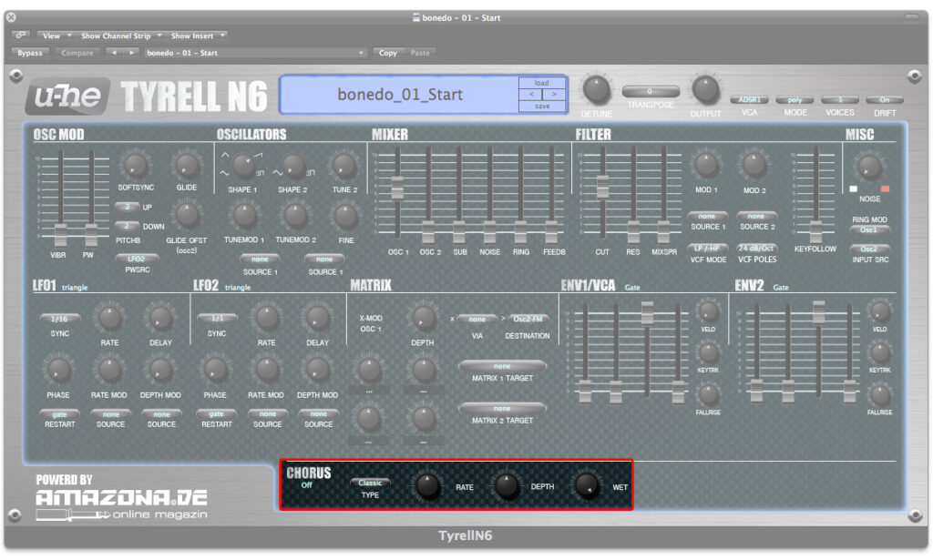The height and width of the screenshot is (560, 933).
Task: Open Show Insert menu
Action: tap(197, 36)
